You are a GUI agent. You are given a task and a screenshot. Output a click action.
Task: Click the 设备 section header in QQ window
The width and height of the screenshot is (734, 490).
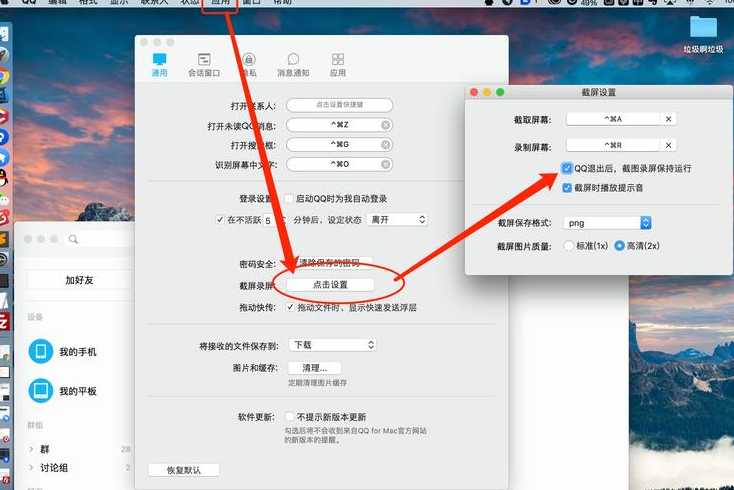pyautogui.click(x=35, y=317)
